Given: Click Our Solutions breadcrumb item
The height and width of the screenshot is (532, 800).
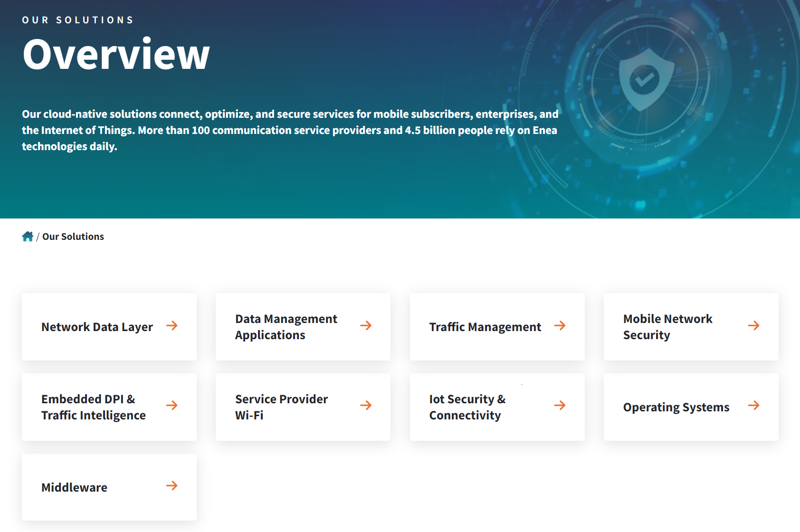Looking at the screenshot, I should pyautogui.click(x=73, y=237).
